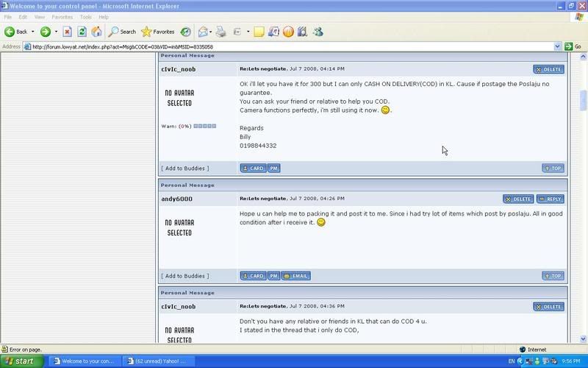Expand the Back button history dropdown
588x368 pixels.
(x=33, y=32)
